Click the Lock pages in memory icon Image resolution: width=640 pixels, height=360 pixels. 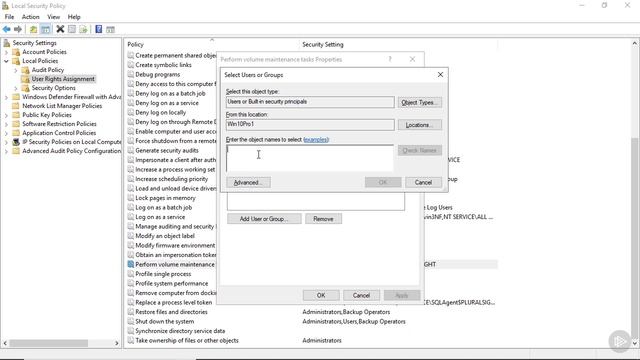pyautogui.click(x=131, y=198)
